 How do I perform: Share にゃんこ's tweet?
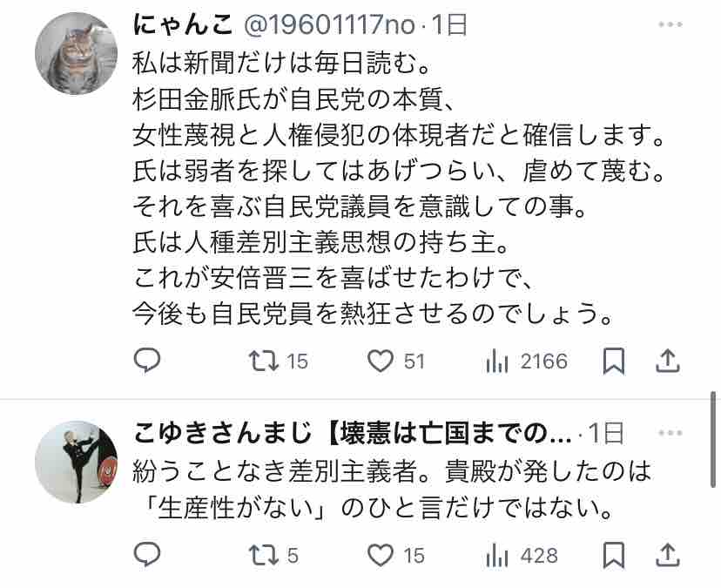click(x=668, y=362)
